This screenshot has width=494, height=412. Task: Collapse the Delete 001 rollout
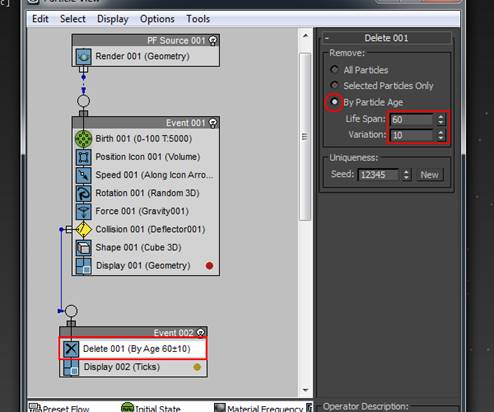coord(327,38)
